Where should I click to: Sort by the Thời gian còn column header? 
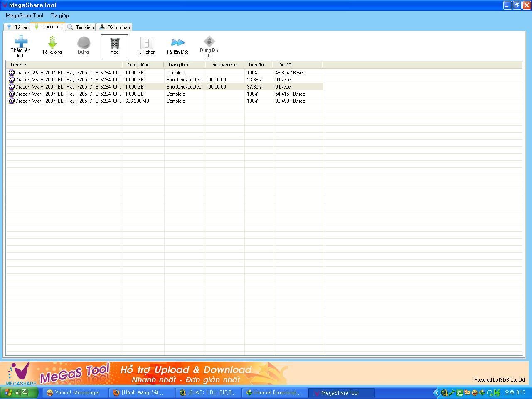(225, 64)
